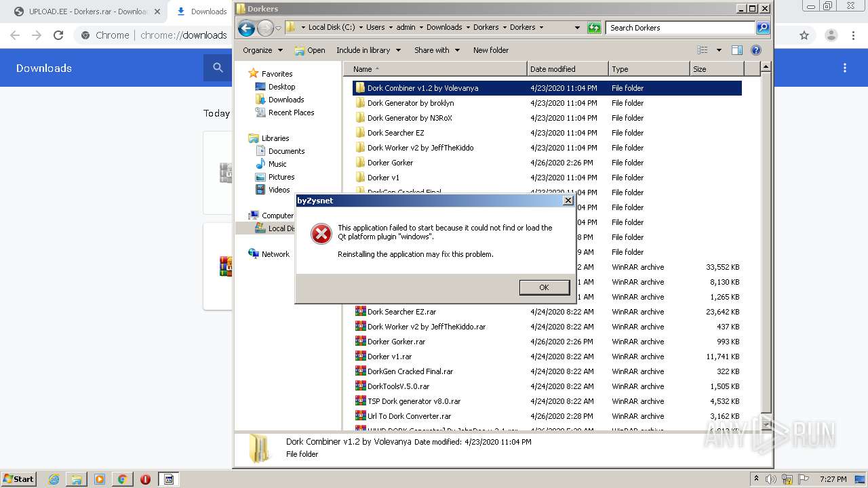868x488 pixels.
Task: Click into the Search Dorkers field
Action: pyautogui.click(x=680, y=28)
